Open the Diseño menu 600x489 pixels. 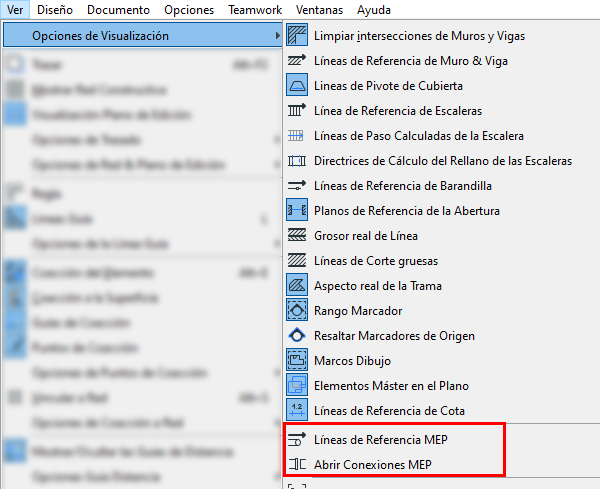(55, 10)
